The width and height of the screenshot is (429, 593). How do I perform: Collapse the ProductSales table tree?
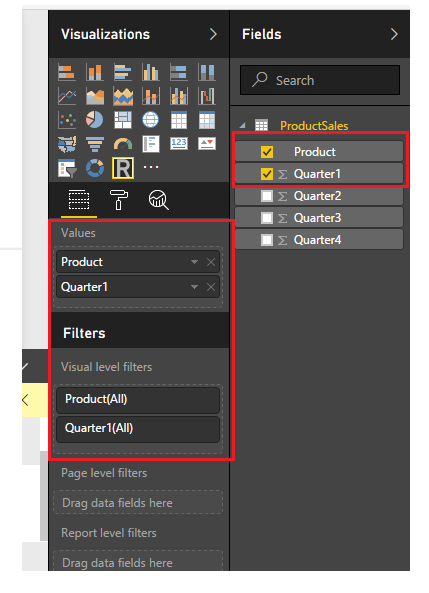click(x=242, y=126)
